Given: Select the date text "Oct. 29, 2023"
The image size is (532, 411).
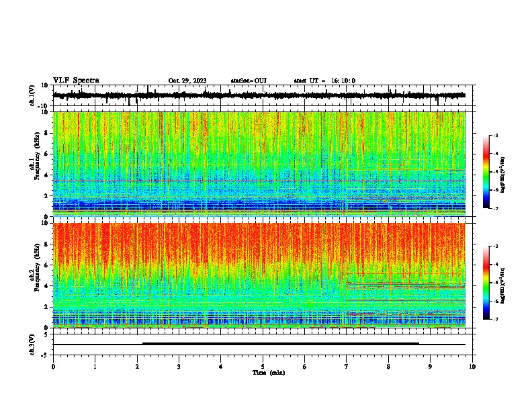Looking at the screenshot, I should coord(187,81).
